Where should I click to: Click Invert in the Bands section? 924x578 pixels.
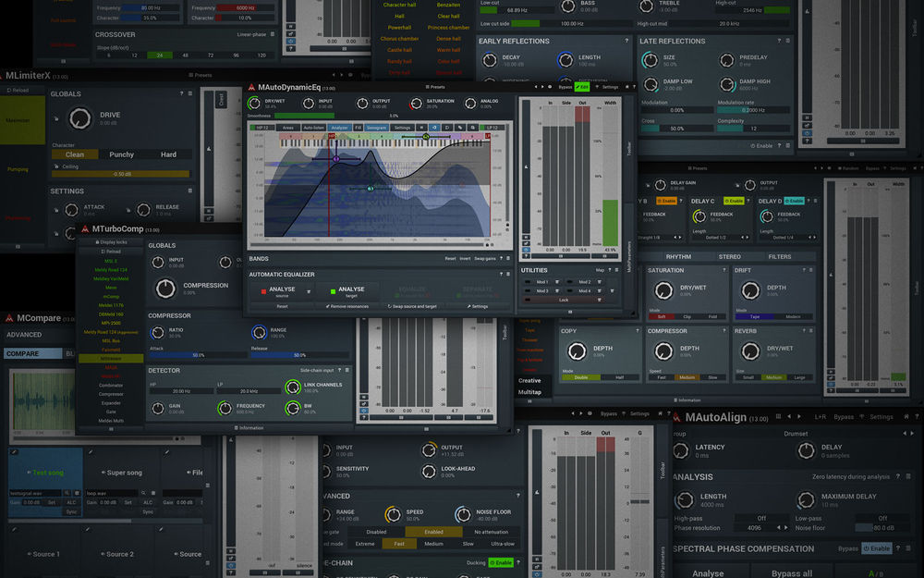pyautogui.click(x=465, y=258)
